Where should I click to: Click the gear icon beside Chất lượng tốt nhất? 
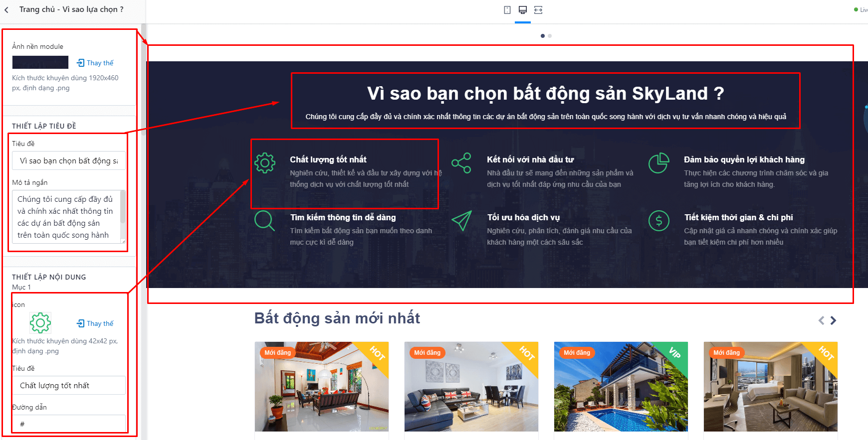coord(265,163)
